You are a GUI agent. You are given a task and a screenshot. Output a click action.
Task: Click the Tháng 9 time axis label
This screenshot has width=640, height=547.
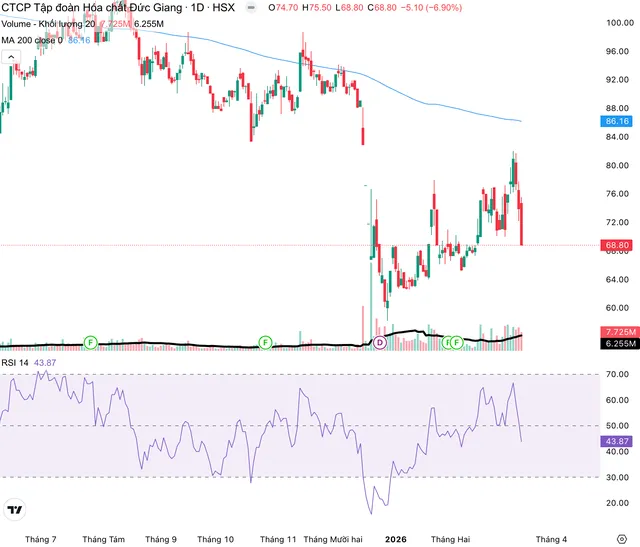tap(161, 539)
